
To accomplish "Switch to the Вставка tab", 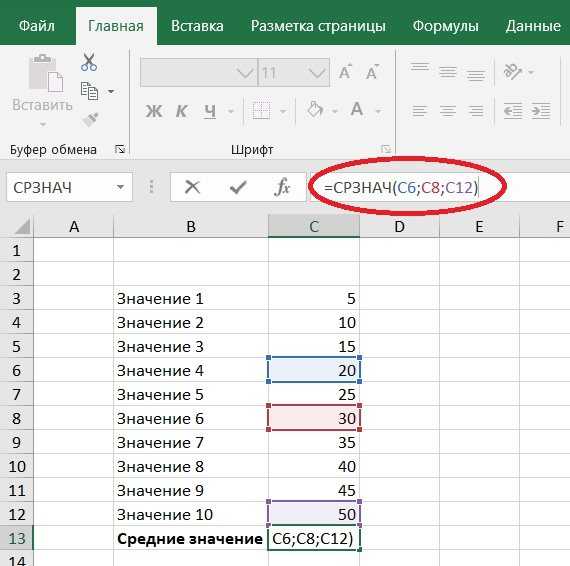I will point(197,26).
